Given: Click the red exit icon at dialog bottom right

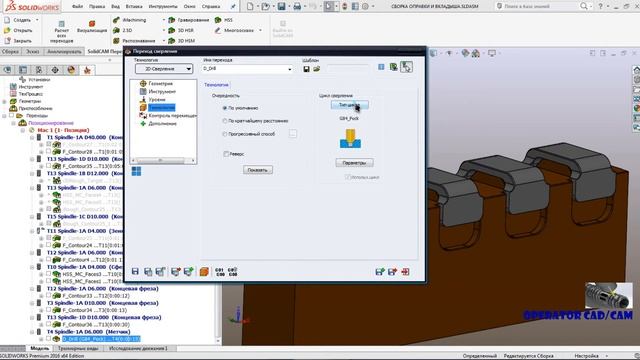Looking at the screenshot, I should pos(405,271).
